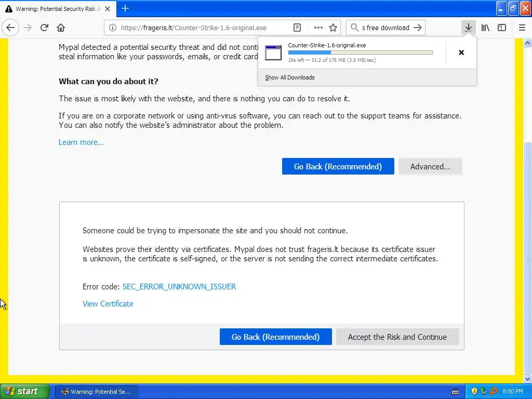Open the Library icon

point(485,28)
